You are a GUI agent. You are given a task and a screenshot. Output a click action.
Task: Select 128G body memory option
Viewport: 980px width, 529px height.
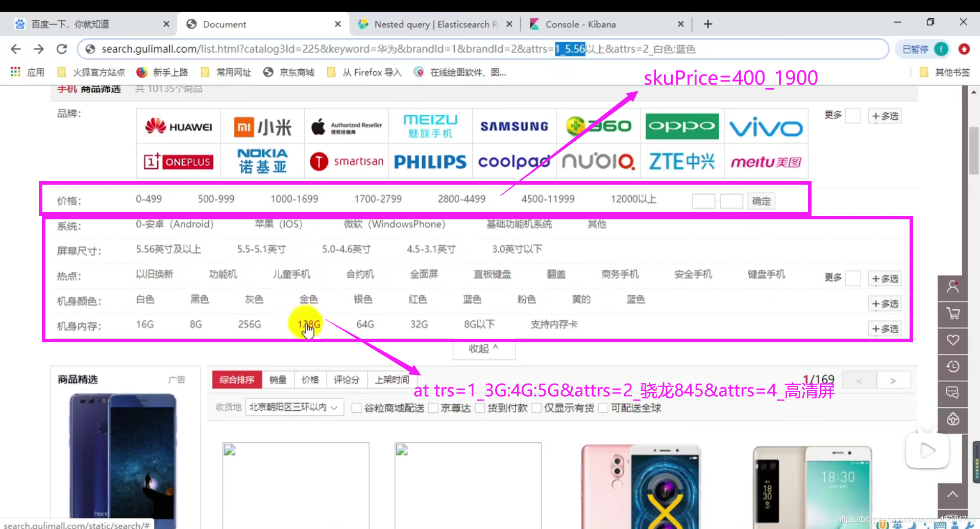309,324
